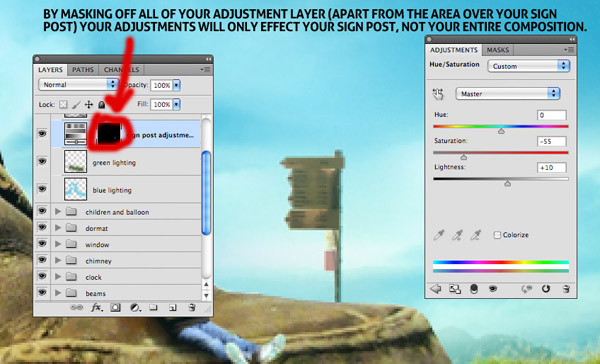The height and width of the screenshot is (364, 600).
Task: View previous state icon in Adjustments panel
Action: point(527,289)
